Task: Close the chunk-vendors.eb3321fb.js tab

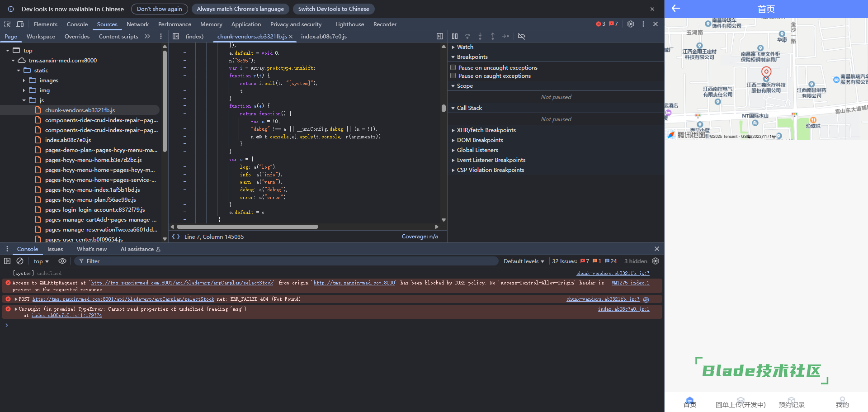Action: (291, 37)
